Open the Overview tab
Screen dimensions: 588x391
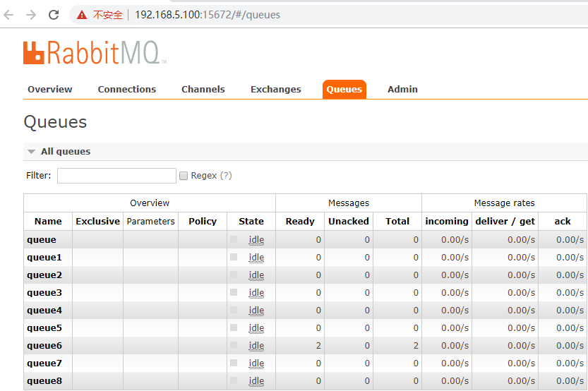coord(50,89)
